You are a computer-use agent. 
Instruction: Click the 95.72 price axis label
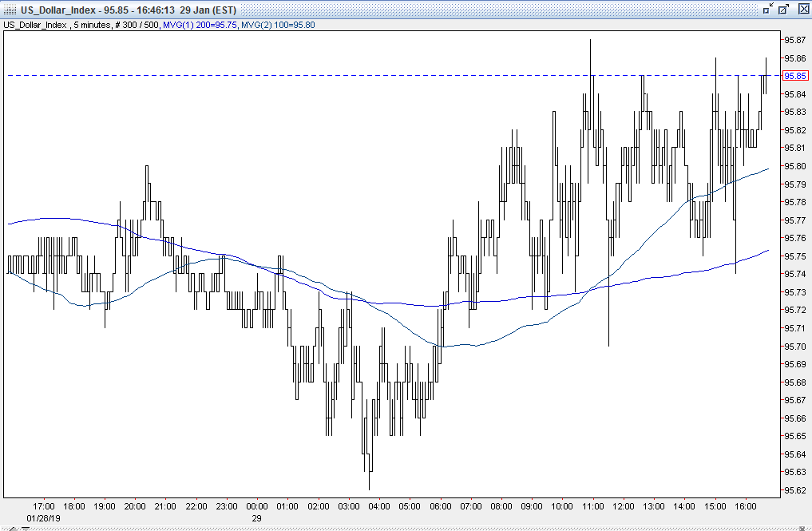795,310
